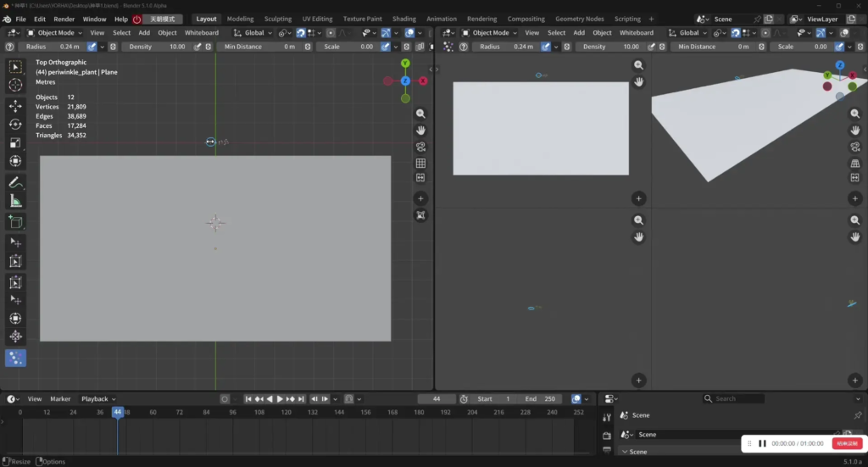
Task: Open Marker menu in timeline
Action: click(60, 399)
